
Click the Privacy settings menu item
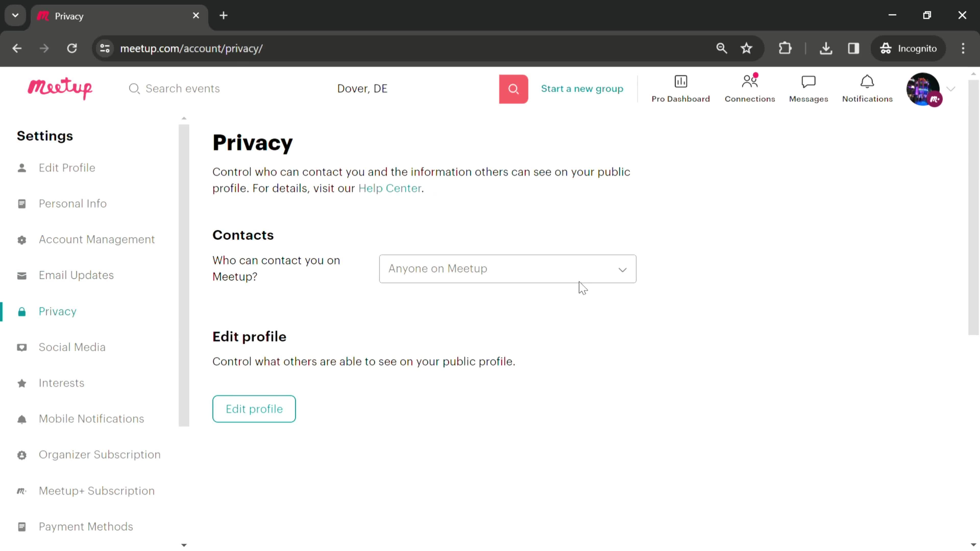[57, 311]
